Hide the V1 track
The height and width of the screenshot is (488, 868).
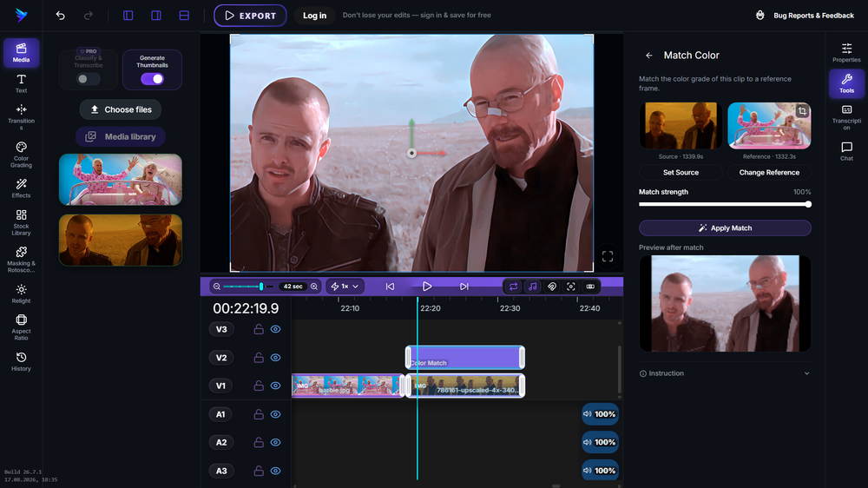[x=275, y=386]
